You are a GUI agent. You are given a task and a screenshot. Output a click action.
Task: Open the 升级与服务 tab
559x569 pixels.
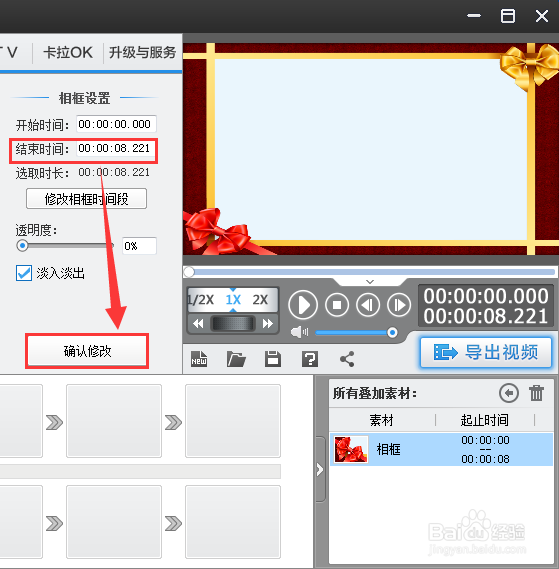[142, 53]
